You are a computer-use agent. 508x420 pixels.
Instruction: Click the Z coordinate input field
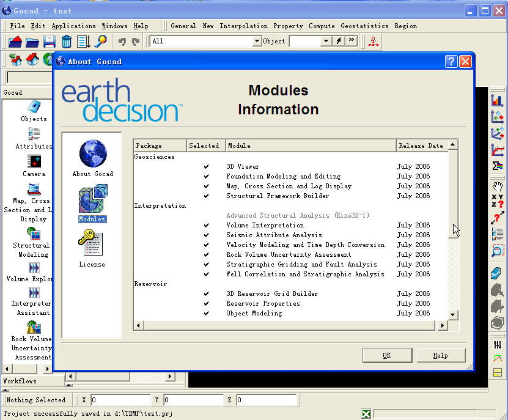coord(267,400)
